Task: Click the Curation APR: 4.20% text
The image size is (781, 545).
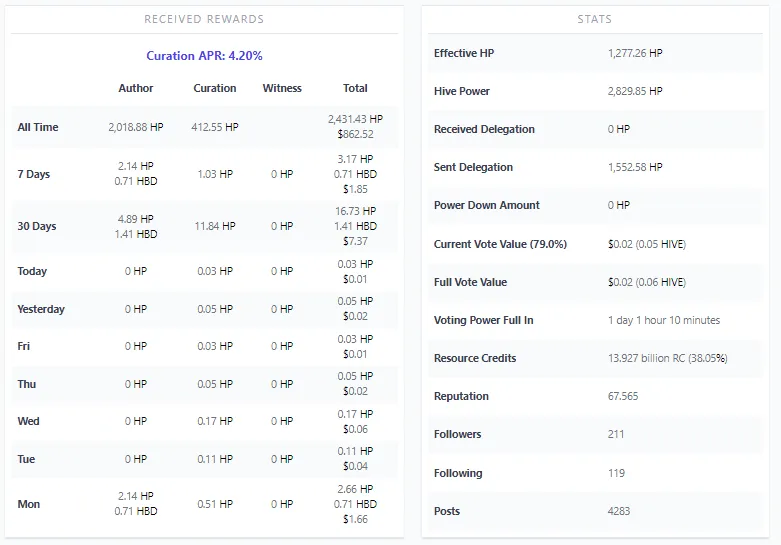Action: pyautogui.click(x=204, y=56)
